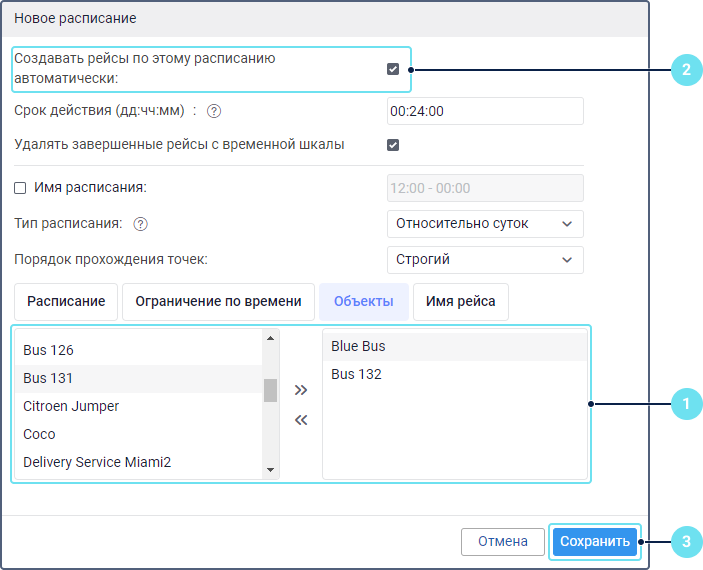Image resolution: width=703 pixels, height=570 pixels.
Task: Click the scroll-up arrow in objects list
Action: tap(270, 338)
